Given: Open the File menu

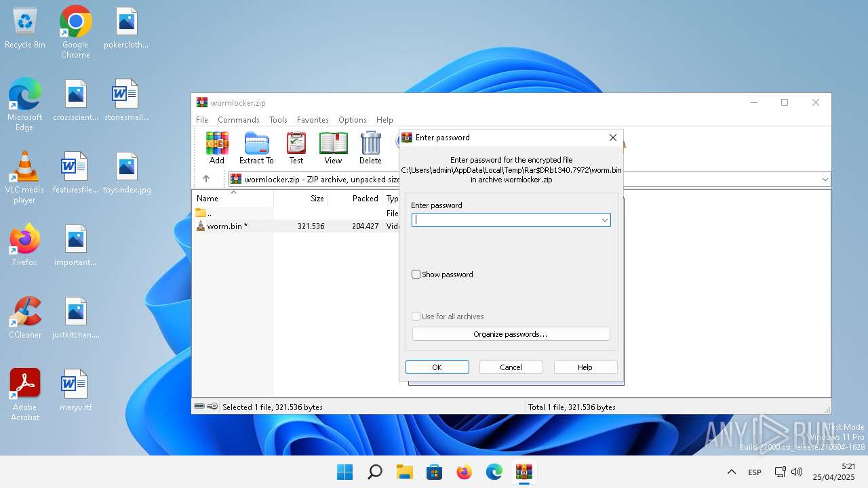Looking at the screenshot, I should (x=202, y=120).
